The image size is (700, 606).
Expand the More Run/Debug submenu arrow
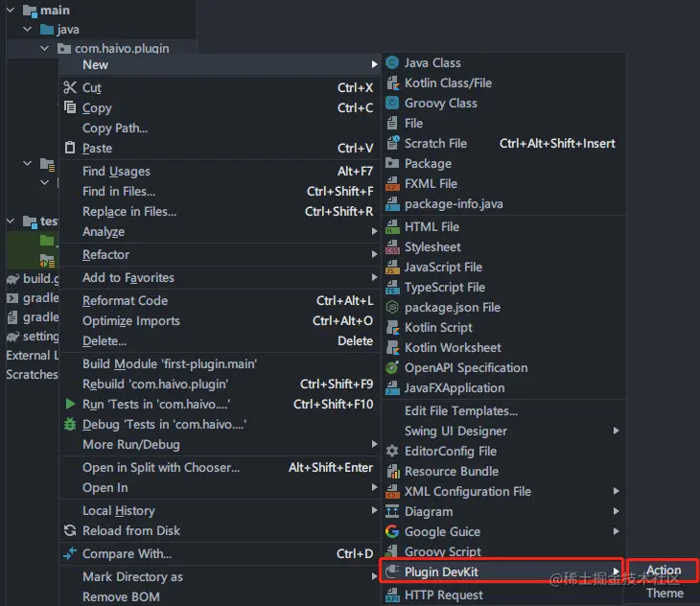tap(374, 444)
